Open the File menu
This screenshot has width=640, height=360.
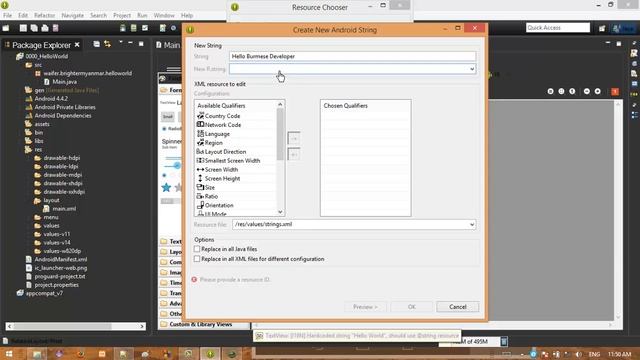point(8,16)
